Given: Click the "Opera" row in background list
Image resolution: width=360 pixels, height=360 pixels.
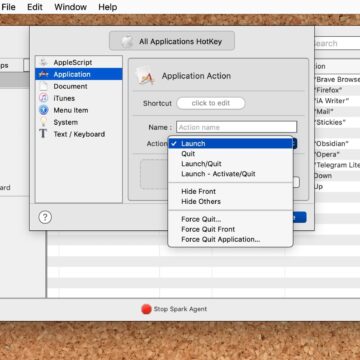Looking at the screenshot, I should pyautogui.click(x=337, y=154).
